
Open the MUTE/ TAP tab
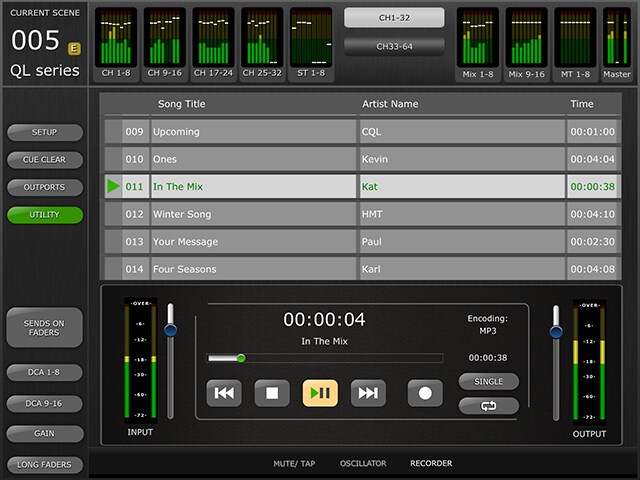pyautogui.click(x=294, y=464)
